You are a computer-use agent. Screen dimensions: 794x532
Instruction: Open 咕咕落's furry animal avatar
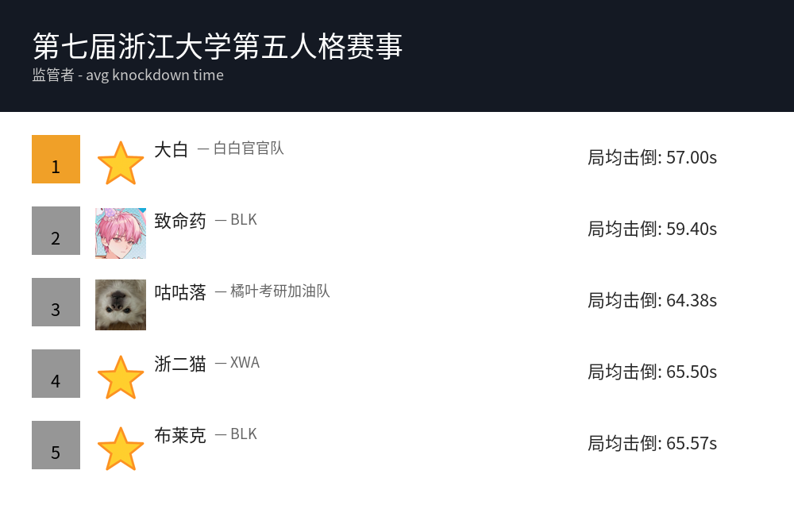coord(121,305)
